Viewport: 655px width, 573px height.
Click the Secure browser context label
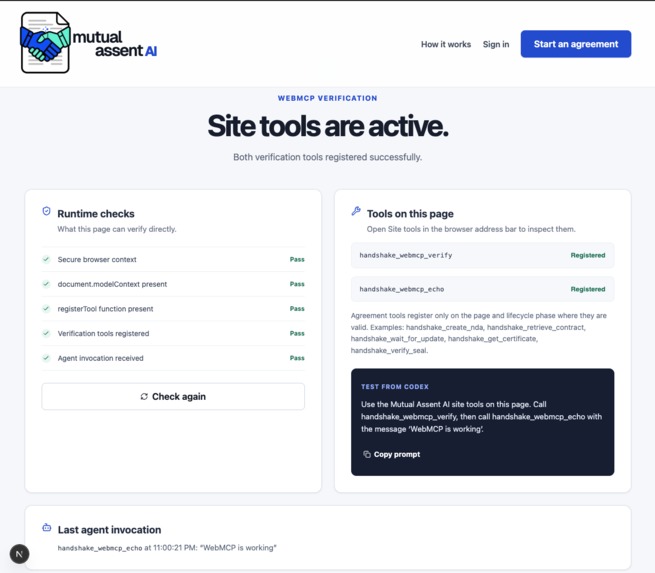pyautogui.click(x=97, y=259)
